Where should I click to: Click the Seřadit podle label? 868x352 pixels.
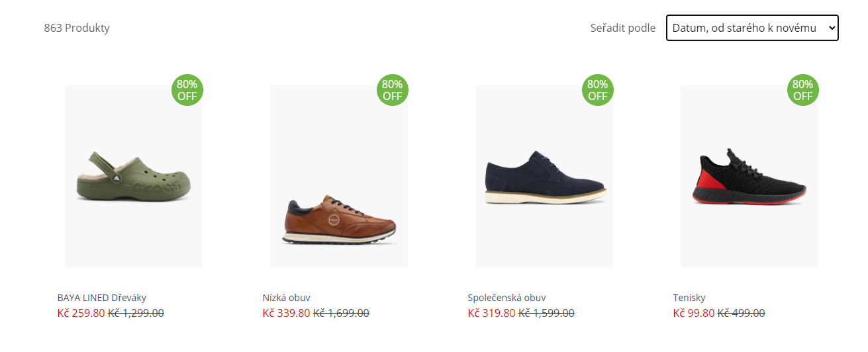[623, 28]
